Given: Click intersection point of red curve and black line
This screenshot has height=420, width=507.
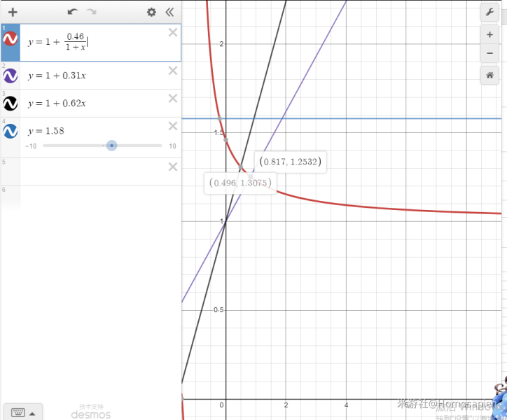Looking at the screenshot, I should coord(241,167).
